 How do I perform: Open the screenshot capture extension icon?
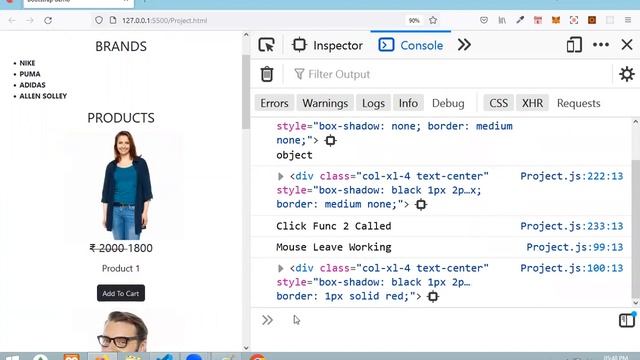(x=574, y=20)
